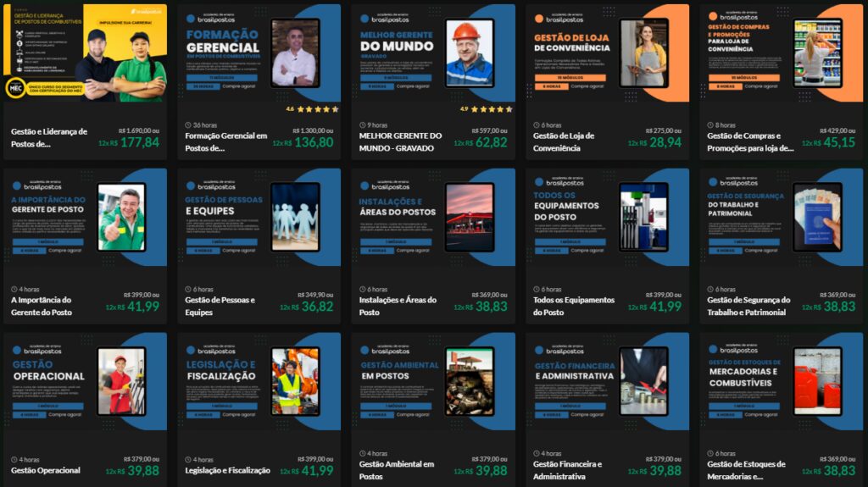
Task: Open the Melhor Gerente do Mundo course thumbnail
Action: (x=433, y=53)
